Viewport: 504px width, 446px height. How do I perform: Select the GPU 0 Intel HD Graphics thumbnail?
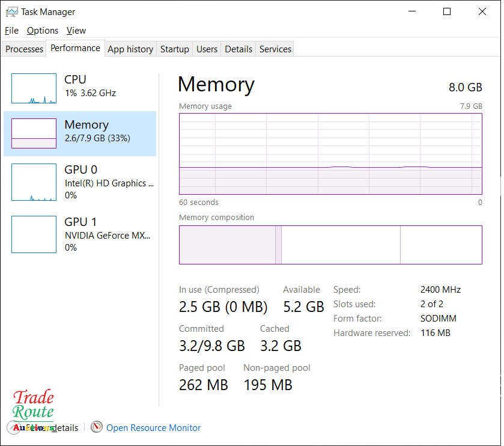click(34, 182)
